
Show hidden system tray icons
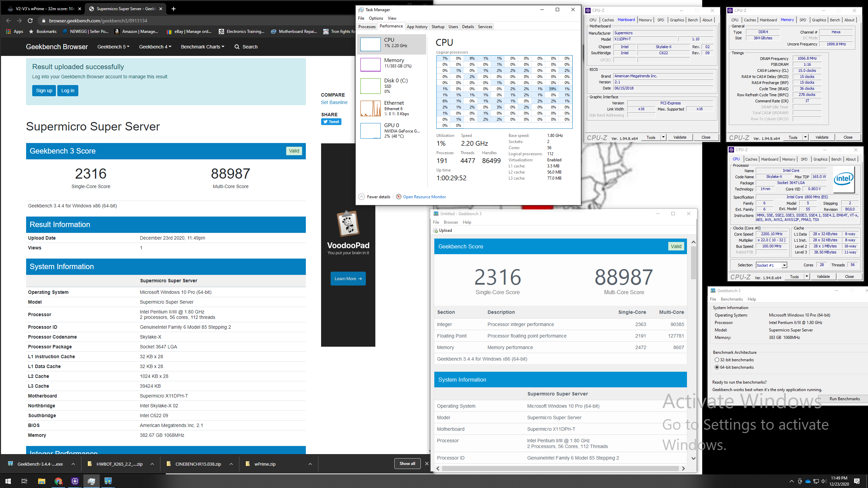tap(791, 481)
